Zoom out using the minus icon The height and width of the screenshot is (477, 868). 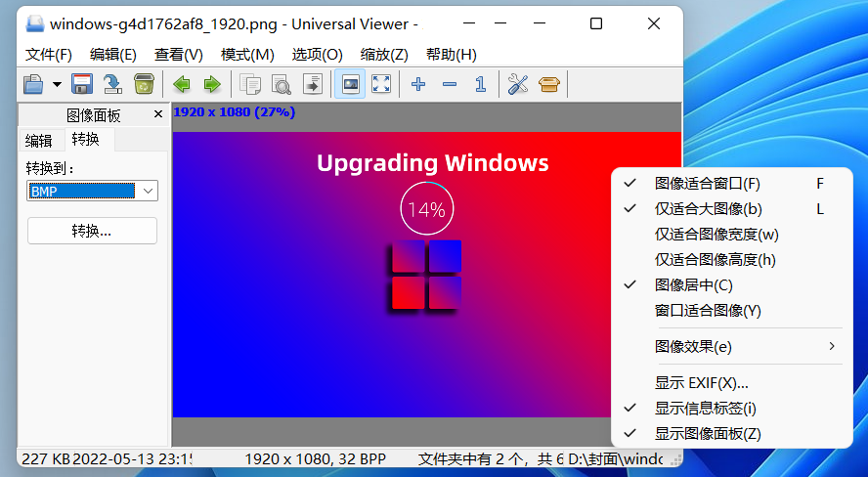[x=450, y=84]
